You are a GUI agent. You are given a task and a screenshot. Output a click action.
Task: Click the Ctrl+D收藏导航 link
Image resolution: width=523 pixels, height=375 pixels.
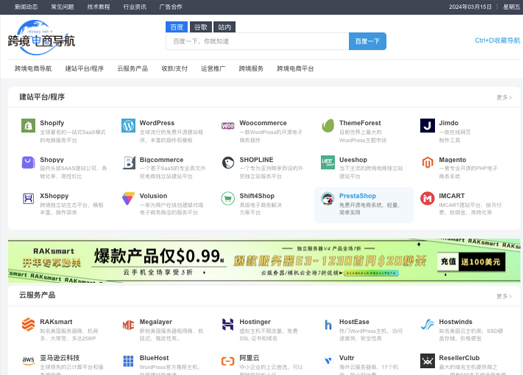[497, 41]
